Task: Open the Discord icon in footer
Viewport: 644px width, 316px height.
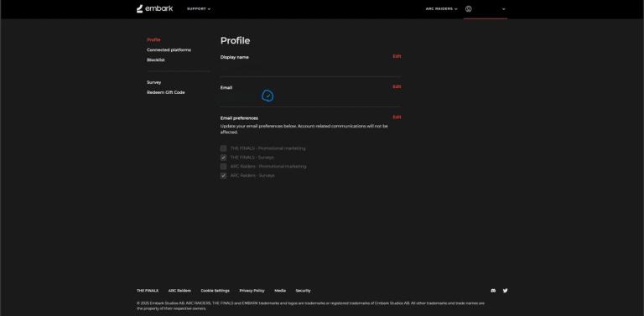Action: [493, 291]
